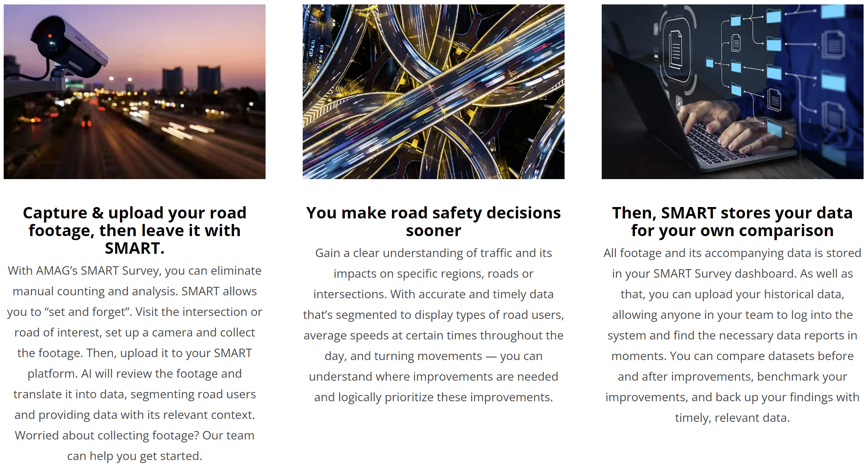Click the "and logically prioritize these improvements." line
This screenshot has height=470, width=868.
click(433, 397)
